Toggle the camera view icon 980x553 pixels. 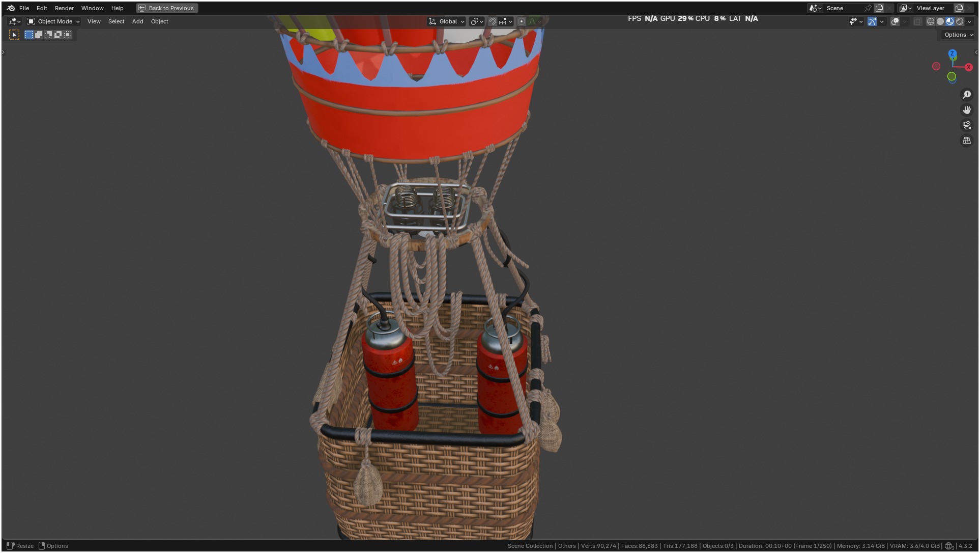tap(967, 125)
